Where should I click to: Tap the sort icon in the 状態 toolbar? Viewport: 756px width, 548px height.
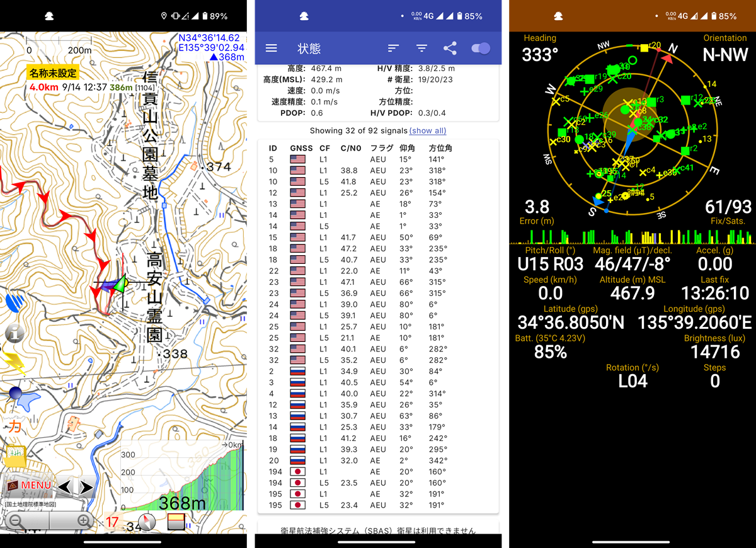[393, 48]
